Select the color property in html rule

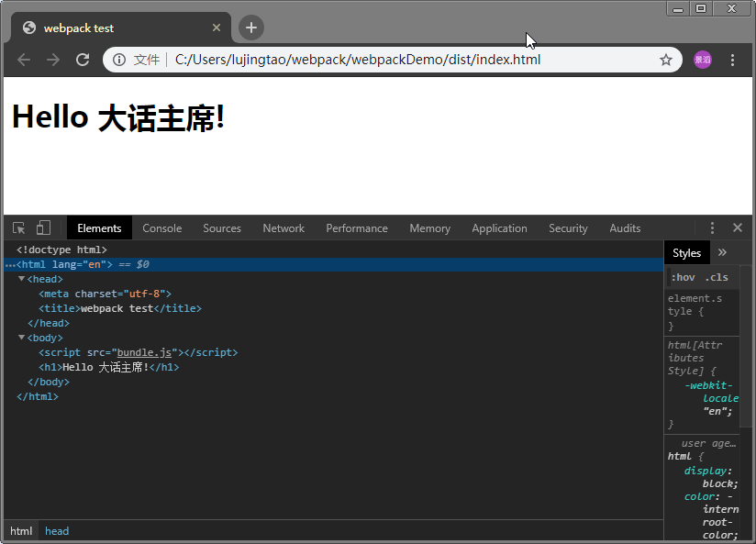point(698,496)
